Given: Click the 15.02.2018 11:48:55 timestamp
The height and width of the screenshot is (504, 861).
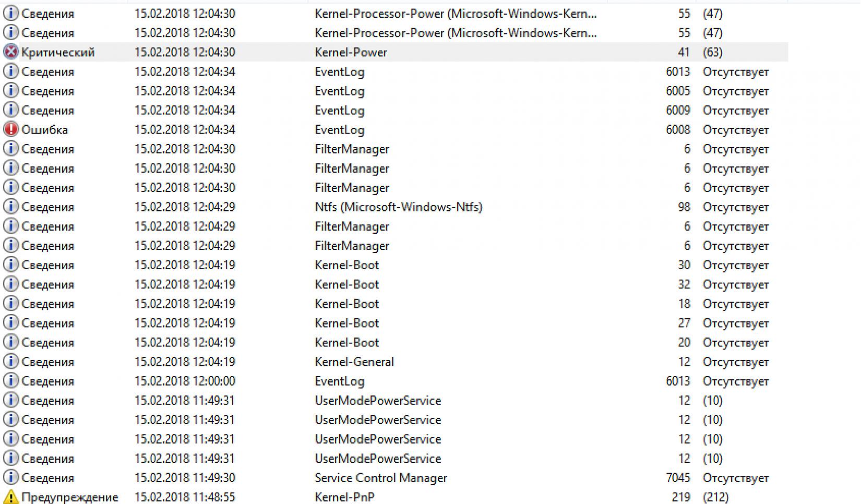Looking at the screenshot, I should pyautogui.click(x=185, y=497).
